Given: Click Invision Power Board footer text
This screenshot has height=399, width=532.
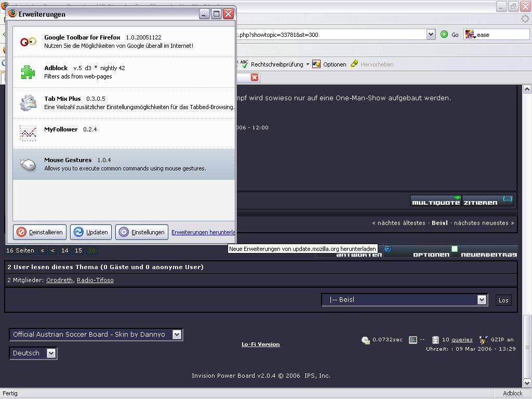Looking at the screenshot, I should [223, 376].
